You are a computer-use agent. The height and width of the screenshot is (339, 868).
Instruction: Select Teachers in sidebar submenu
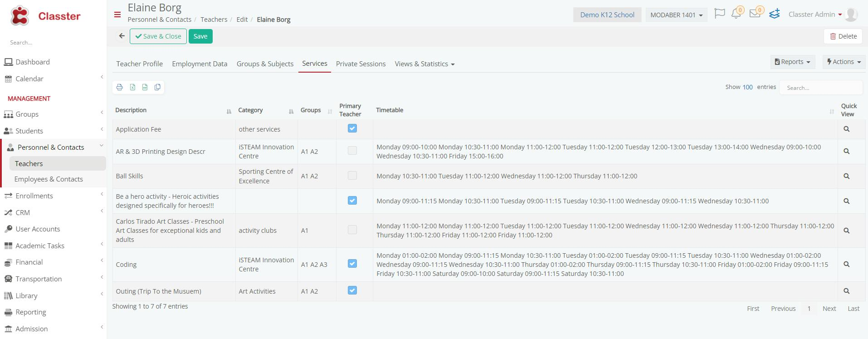58,163
